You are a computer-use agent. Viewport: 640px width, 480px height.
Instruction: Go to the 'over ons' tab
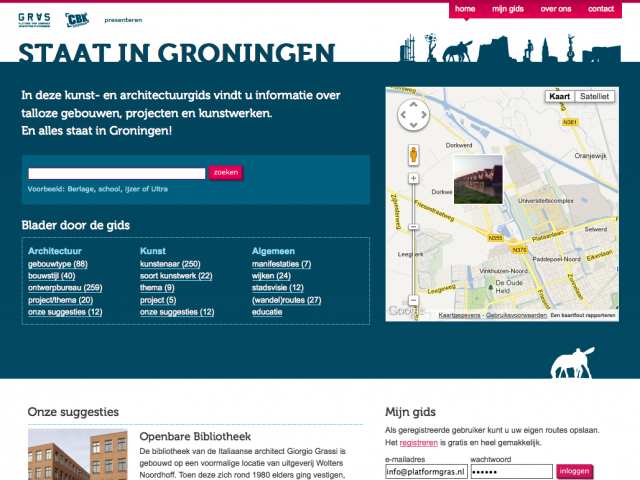[556, 9]
